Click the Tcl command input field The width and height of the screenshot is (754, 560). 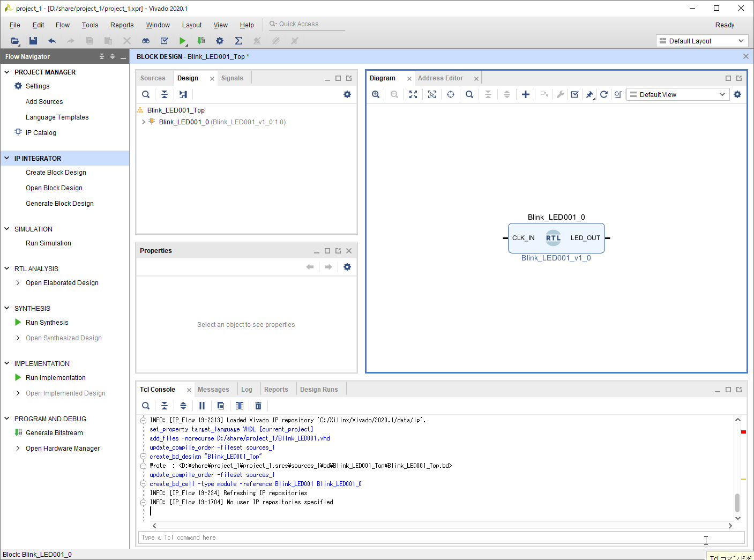418,537
